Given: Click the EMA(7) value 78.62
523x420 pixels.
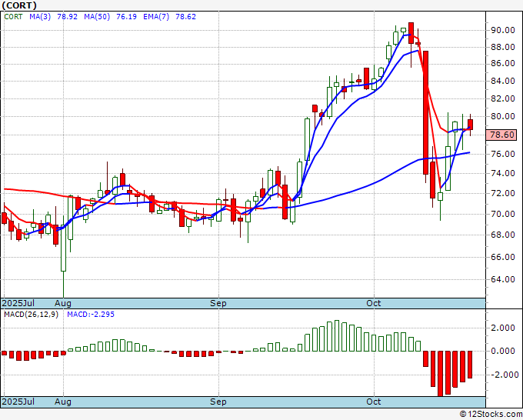Looking at the screenshot, I should point(185,17).
